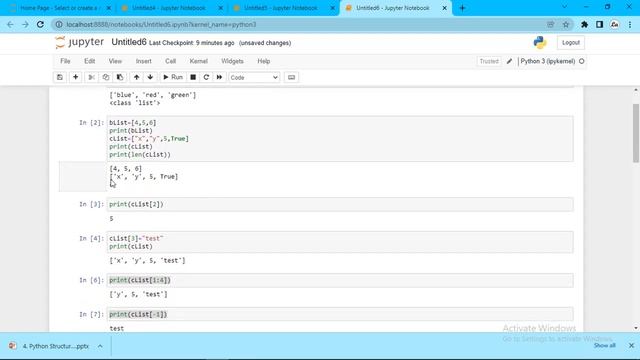Open the Edit menu
This screenshot has width=640, height=360.
pyautogui.click(x=89, y=61)
